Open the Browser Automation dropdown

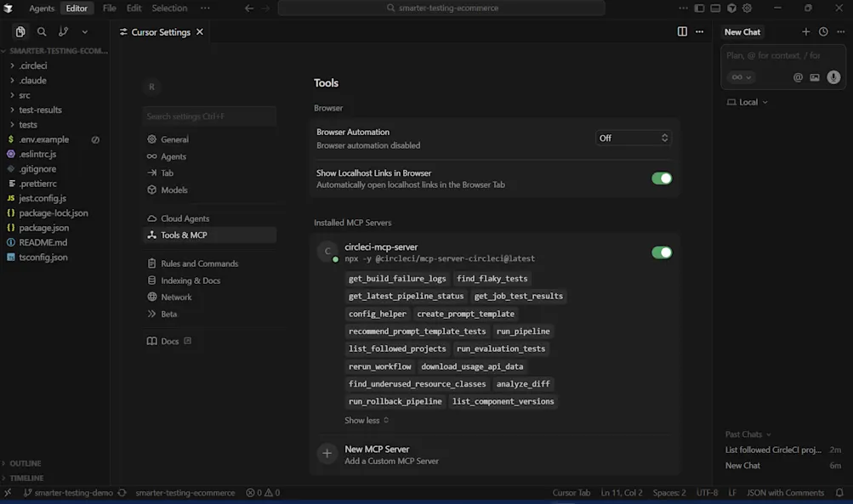point(633,137)
